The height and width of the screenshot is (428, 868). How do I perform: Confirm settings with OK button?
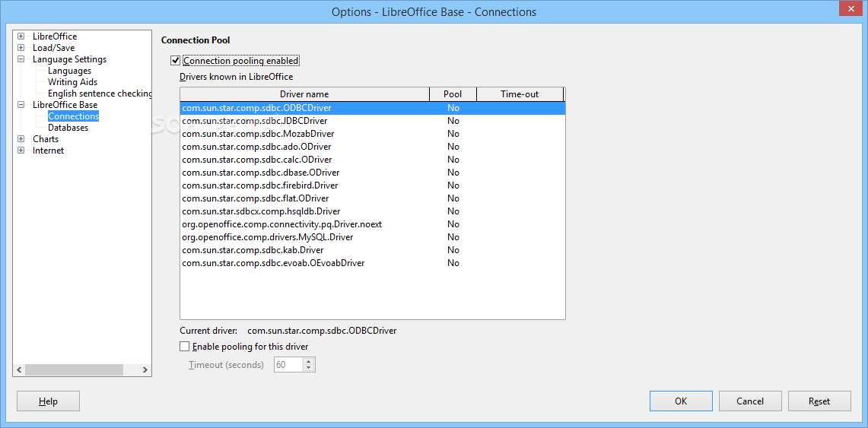(681, 401)
